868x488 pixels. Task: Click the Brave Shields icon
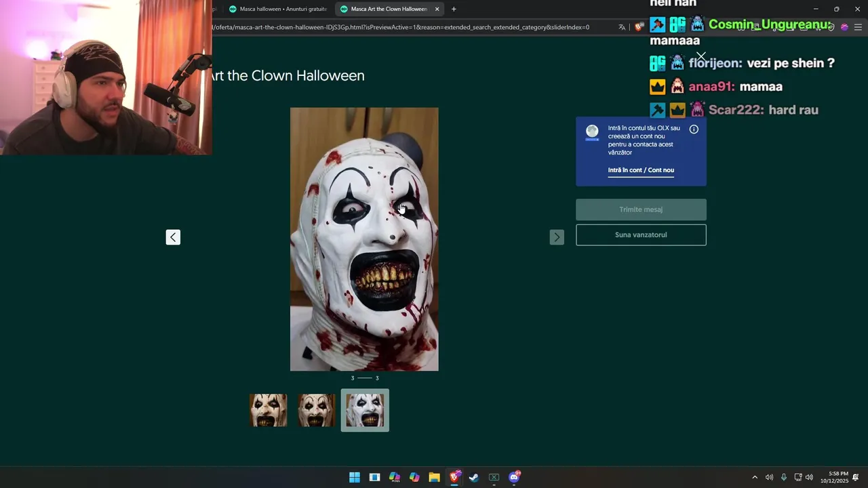pyautogui.click(x=639, y=27)
